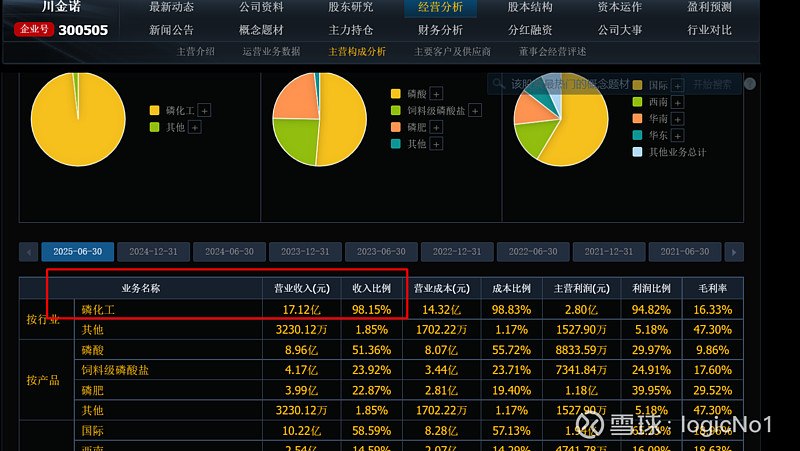Open the 股本结构 menu
Image resolution: width=800 pixels, height=451 pixels.
530,7
